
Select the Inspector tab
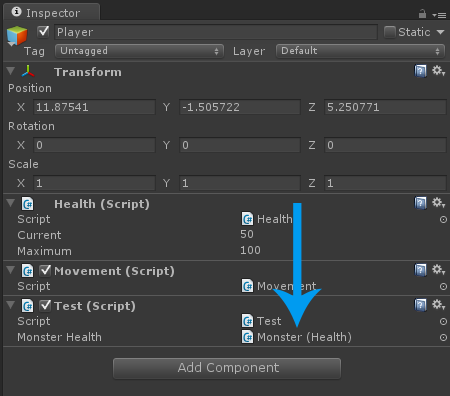(x=52, y=13)
